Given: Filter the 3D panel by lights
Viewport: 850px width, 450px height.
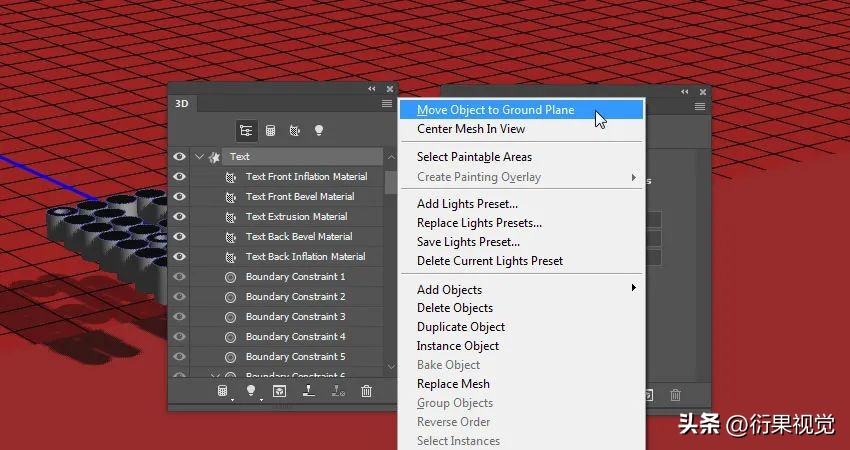Looking at the screenshot, I should (x=319, y=131).
